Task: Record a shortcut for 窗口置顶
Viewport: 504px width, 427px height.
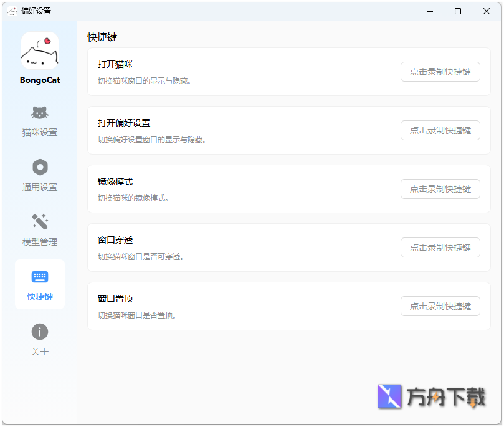Action: [440, 306]
